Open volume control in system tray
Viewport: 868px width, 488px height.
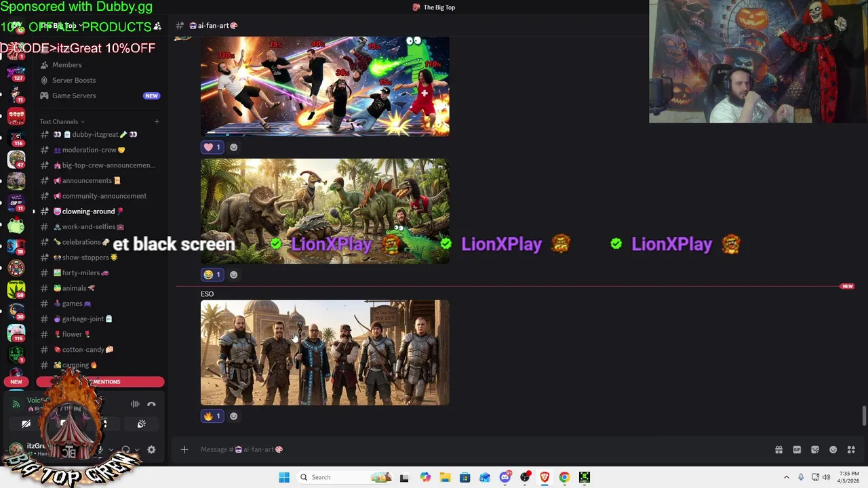pyautogui.click(x=826, y=477)
